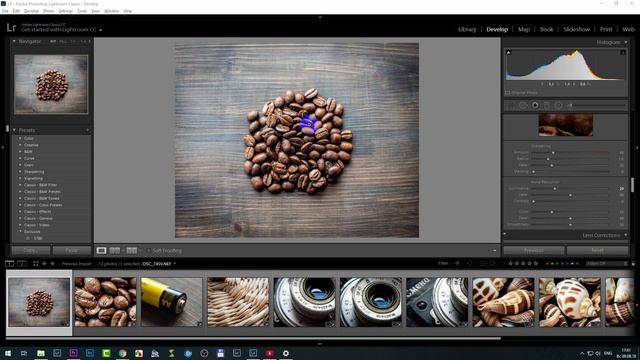The width and height of the screenshot is (640, 360).
Task: Collapse left panels with side arrow
Action: pyautogui.click(x=2, y=147)
